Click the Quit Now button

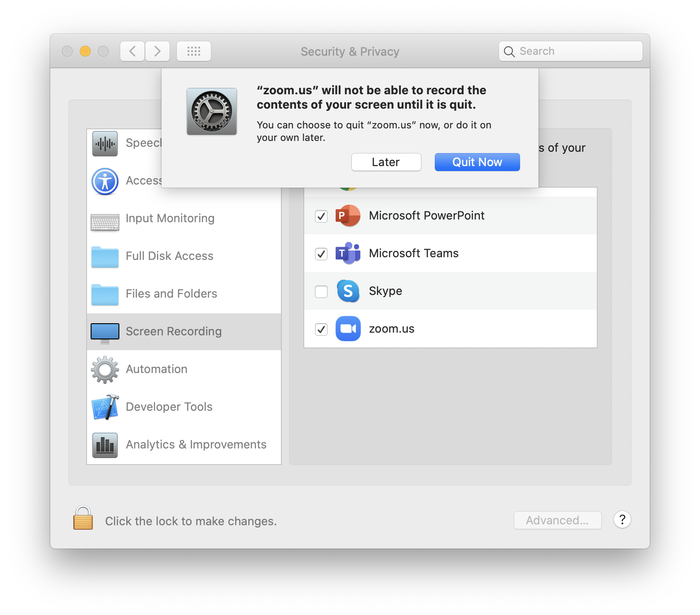click(x=477, y=162)
